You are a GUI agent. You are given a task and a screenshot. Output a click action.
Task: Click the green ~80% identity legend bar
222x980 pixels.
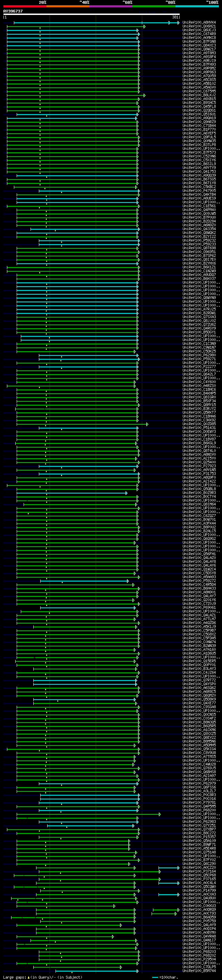coord(154,7)
